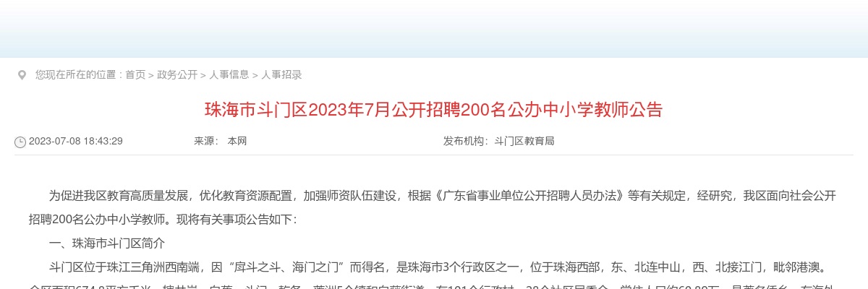Click the red announcement title heading
868x289 pixels.
tap(434, 110)
